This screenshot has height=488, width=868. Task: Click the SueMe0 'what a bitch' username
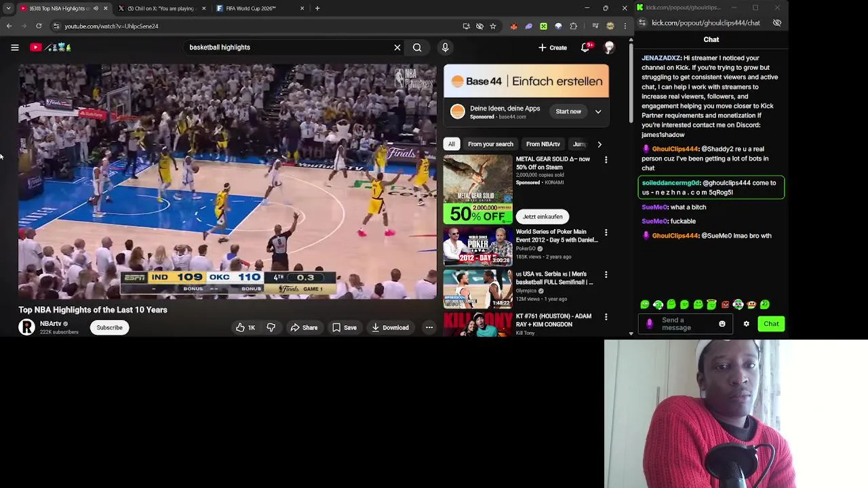(654, 207)
